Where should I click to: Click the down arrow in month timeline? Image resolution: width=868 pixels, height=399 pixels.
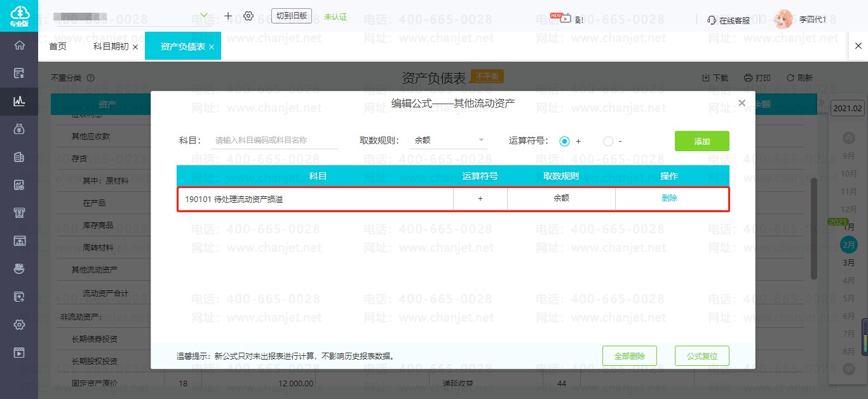[848, 369]
